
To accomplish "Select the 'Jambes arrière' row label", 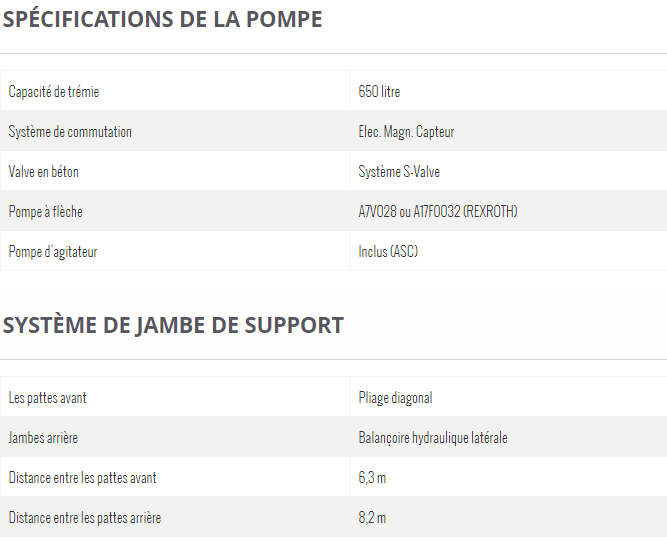I will pyautogui.click(x=43, y=438).
